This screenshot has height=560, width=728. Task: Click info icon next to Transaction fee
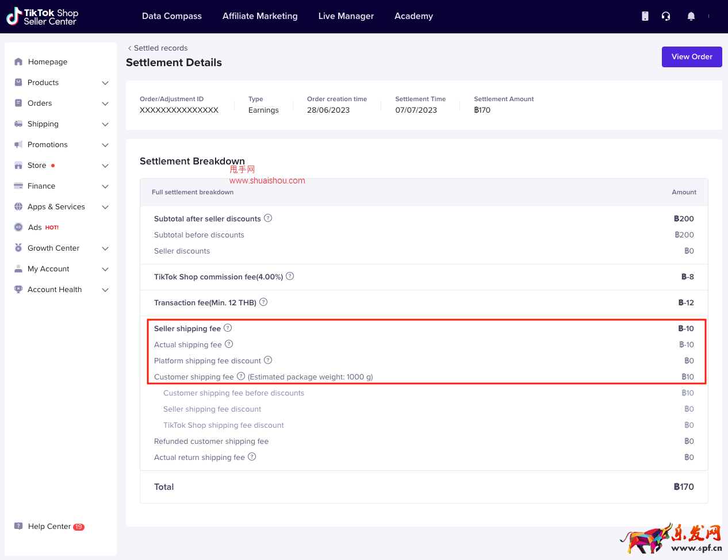click(x=263, y=302)
